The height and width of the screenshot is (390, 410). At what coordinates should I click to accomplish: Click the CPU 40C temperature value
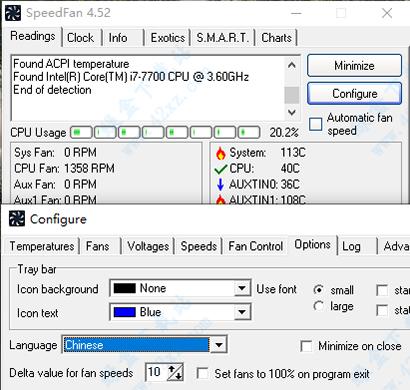[290, 168]
